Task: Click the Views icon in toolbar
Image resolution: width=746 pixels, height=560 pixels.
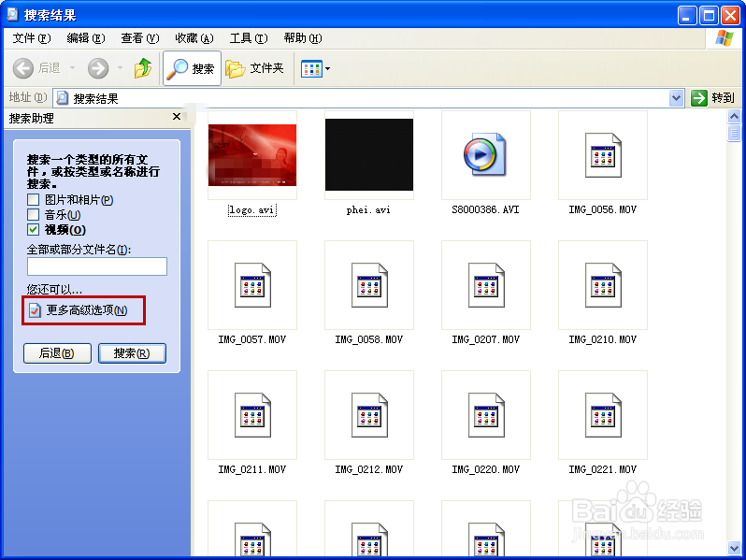Action: [x=311, y=69]
